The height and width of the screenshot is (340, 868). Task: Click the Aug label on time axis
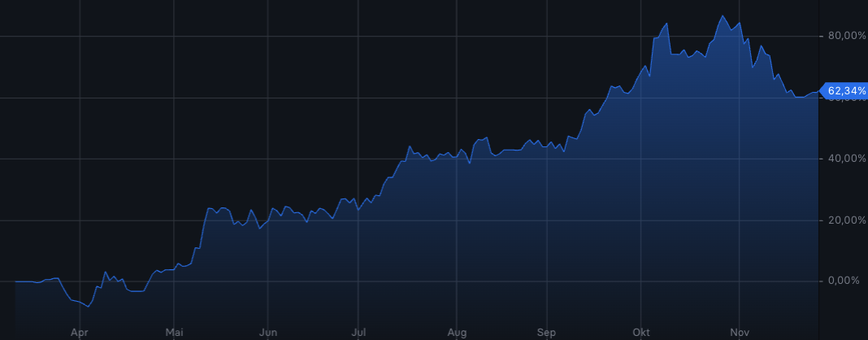click(x=457, y=332)
